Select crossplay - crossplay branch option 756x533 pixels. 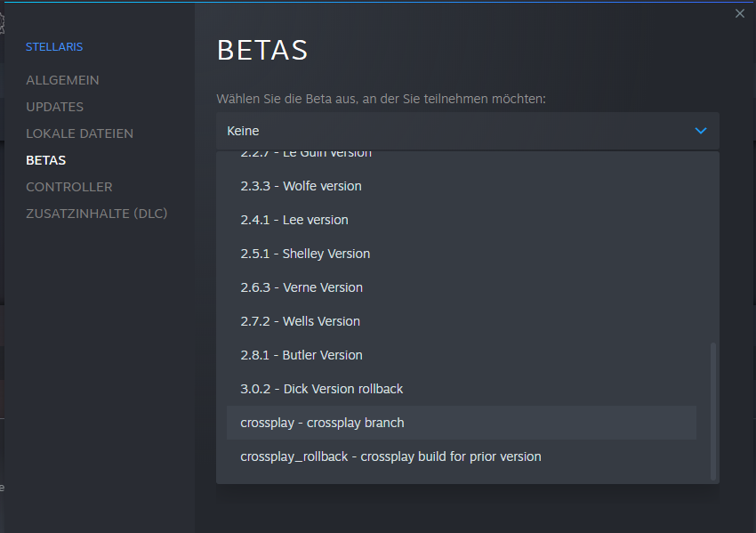coord(462,423)
